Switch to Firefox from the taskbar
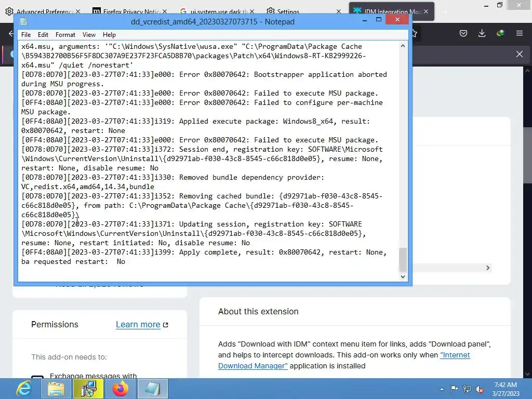 pos(121,389)
